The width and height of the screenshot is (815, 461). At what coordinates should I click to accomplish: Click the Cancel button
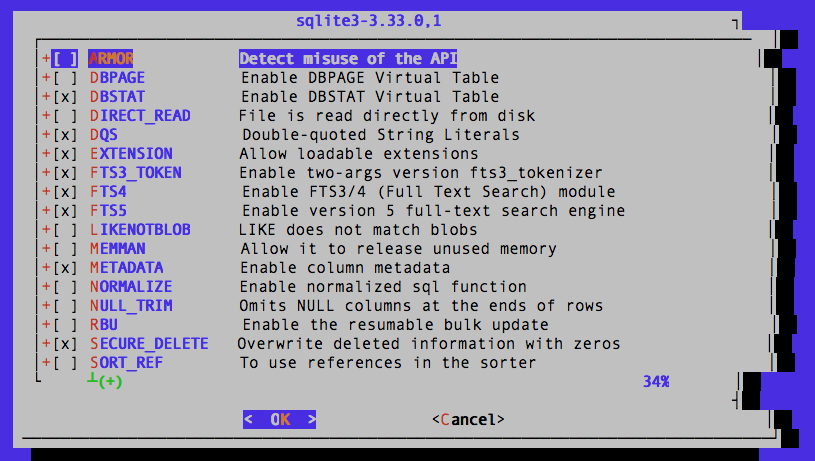tap(468, 419)
